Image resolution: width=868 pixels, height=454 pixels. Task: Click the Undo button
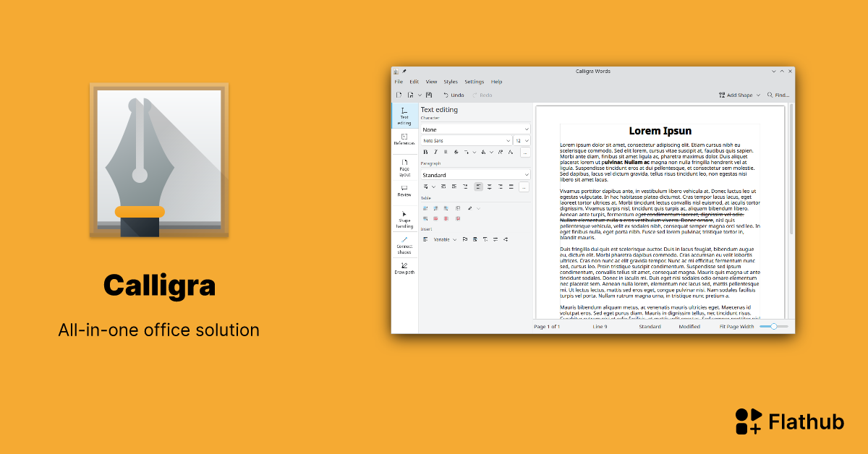[x=454, y=95]
